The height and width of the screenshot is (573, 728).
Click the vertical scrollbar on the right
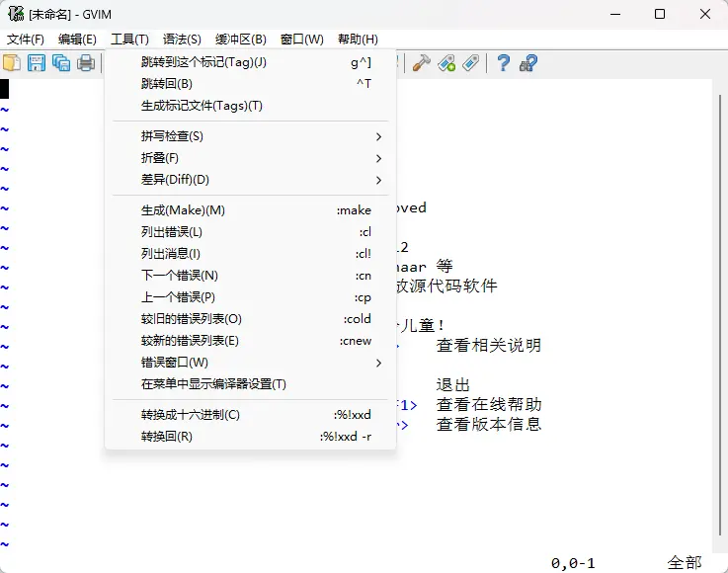click(x=720, y=314)
